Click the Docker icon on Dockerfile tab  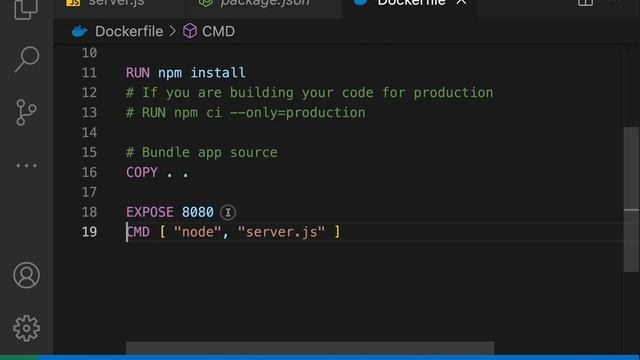coord(360,2)
